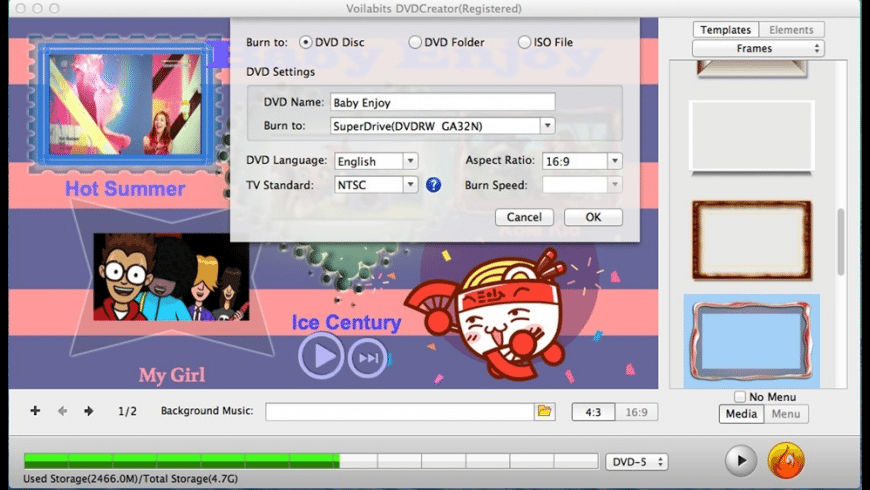
Task: Click the blue TV Standard help icon
Action: tap(433, 185)
